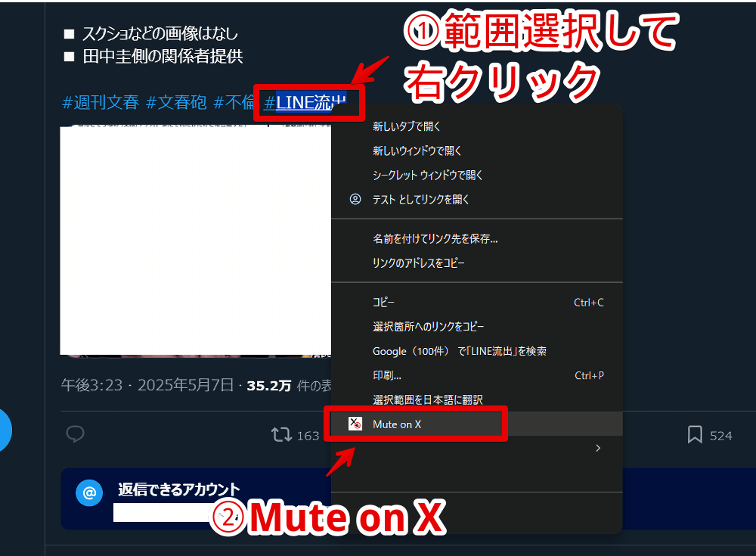Open hashtag #週刊文春
Image resolution: width=756 pixels, height=556 pixels.
[x=101, y=102]
